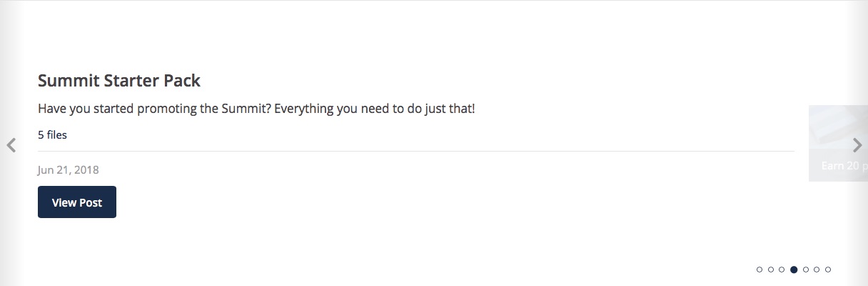
Task: Click the divider line below '5 files'
Action: tap(416, 151)
